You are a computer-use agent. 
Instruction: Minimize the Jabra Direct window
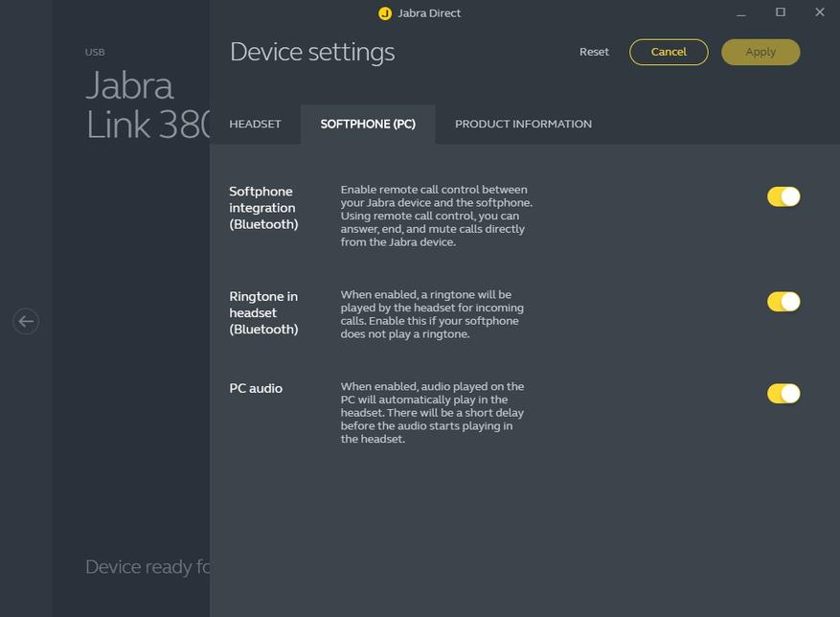tap(741, 13)
